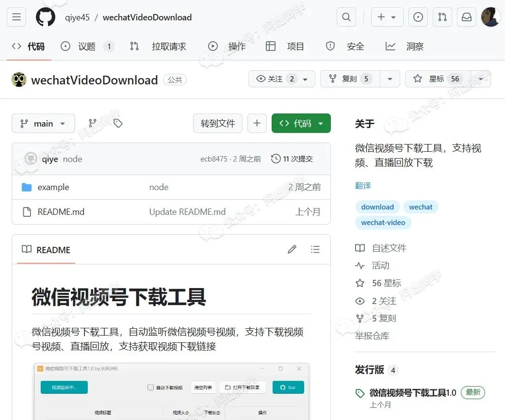The width and height of the screenshot is (505, 420).
Task: Click the 举报仓库 report link
Action: click(372, 336)
